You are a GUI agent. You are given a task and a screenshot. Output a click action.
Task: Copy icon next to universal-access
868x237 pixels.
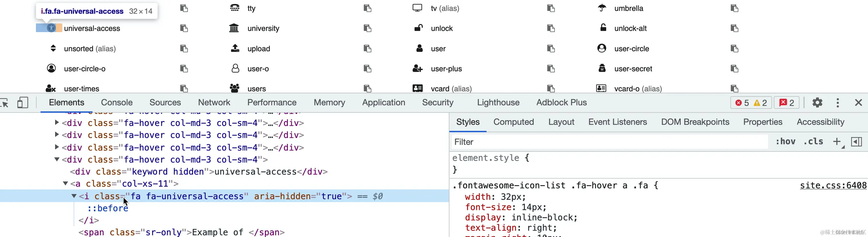(184, 28)
